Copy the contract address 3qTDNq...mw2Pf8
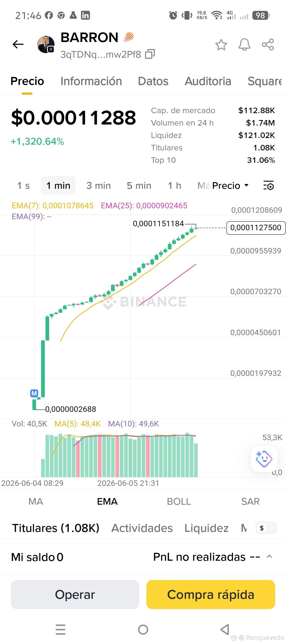Screen dimensions: 286x644 coord(150,54)
